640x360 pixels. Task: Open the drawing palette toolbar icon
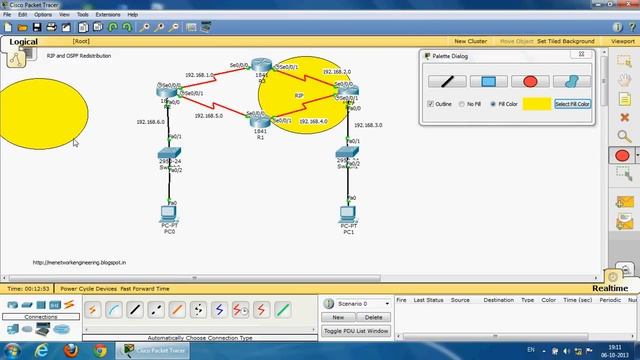(191, 27)
